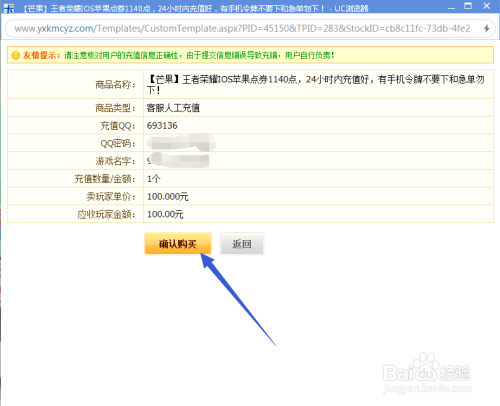
Task: Click the 游戏名字 label
Action: [x=115, y=161]
